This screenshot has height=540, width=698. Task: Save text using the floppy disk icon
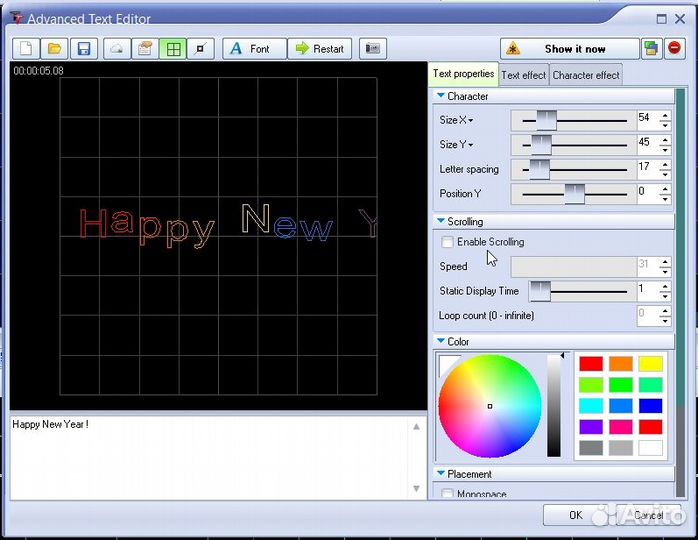pos(84,49)
